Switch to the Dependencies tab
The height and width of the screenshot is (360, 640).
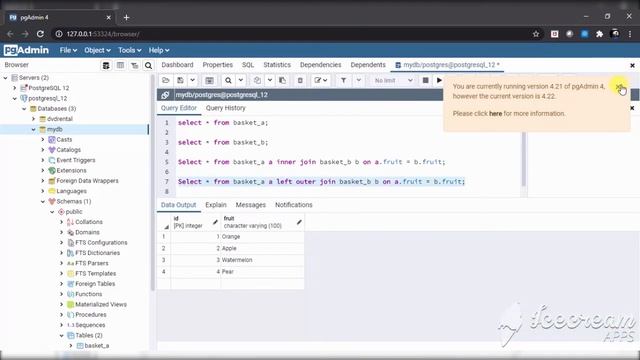(x=320, y=65)
